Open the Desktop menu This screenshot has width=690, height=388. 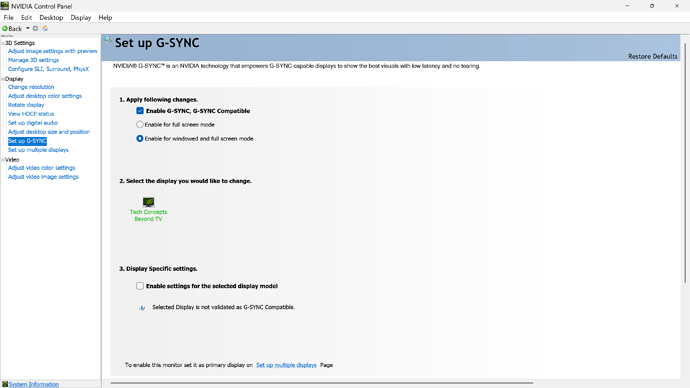point(51,18)
